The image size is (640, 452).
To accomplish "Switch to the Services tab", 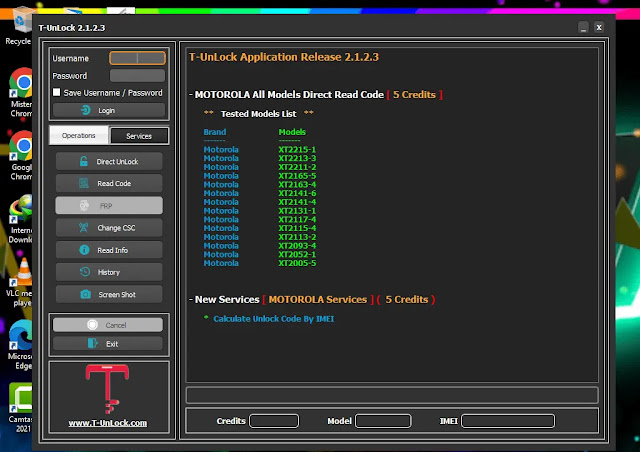I will tap(139, 136).
